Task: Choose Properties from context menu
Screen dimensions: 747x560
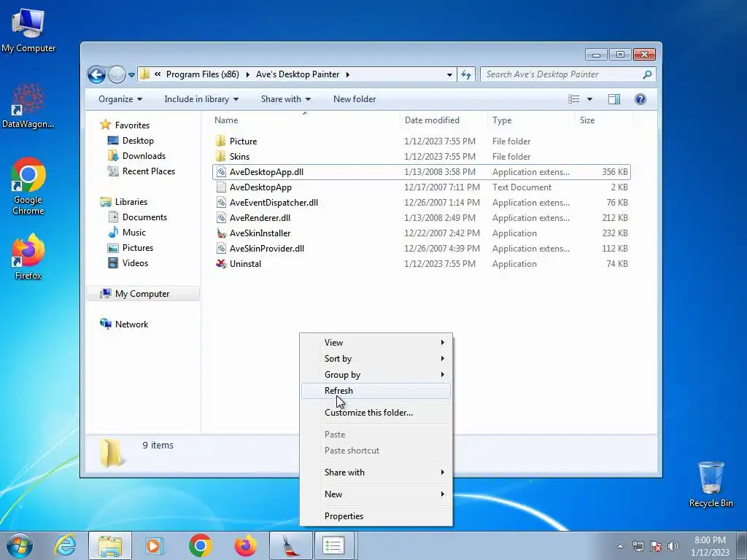Action: click(376, 516)
